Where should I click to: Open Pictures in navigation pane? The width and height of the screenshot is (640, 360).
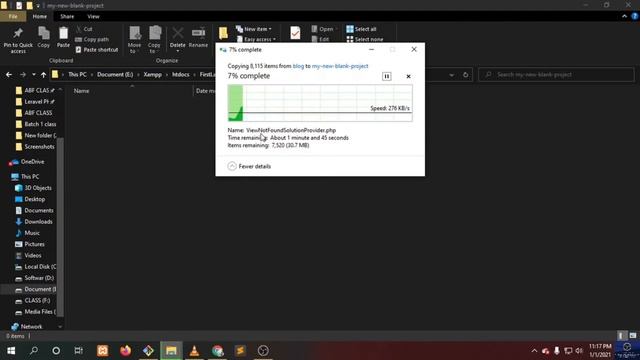point(30,244)
